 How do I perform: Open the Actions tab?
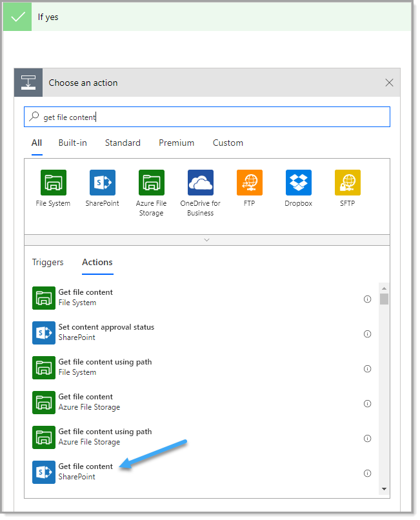[x=97, y=263]
